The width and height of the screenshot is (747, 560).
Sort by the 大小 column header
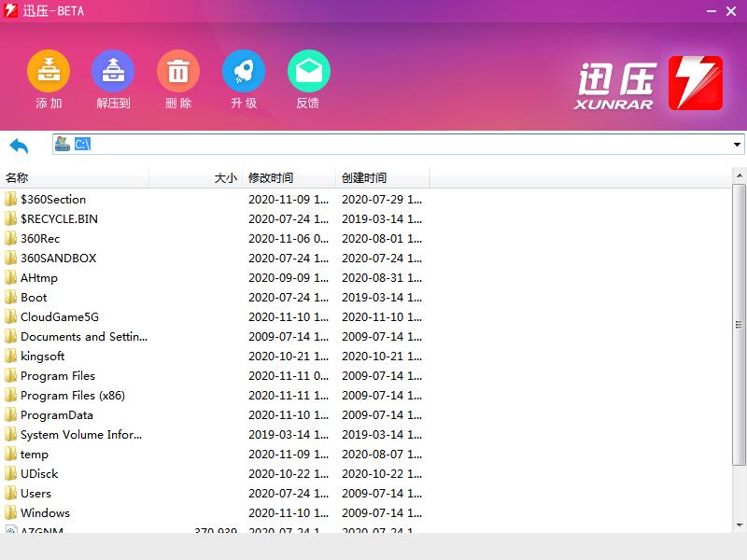196,177
